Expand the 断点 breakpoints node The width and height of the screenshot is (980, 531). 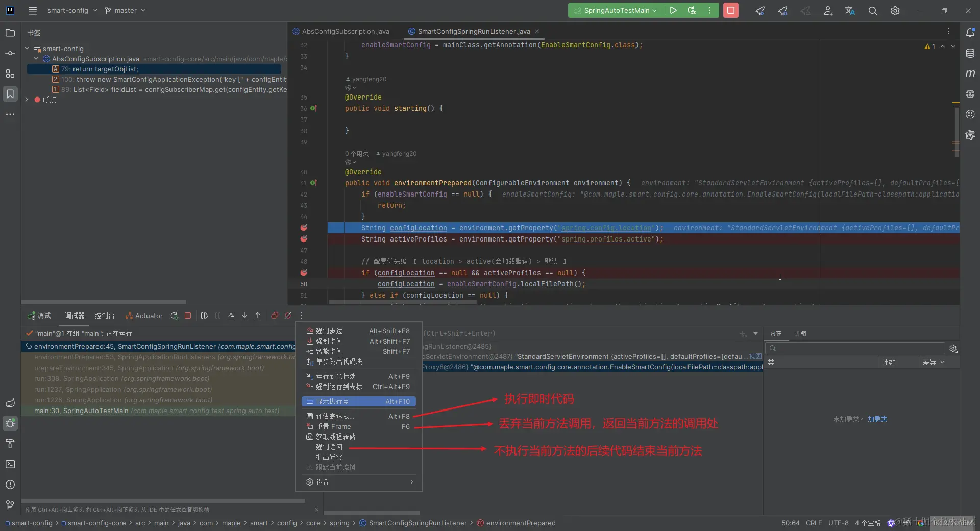point(27,100)
